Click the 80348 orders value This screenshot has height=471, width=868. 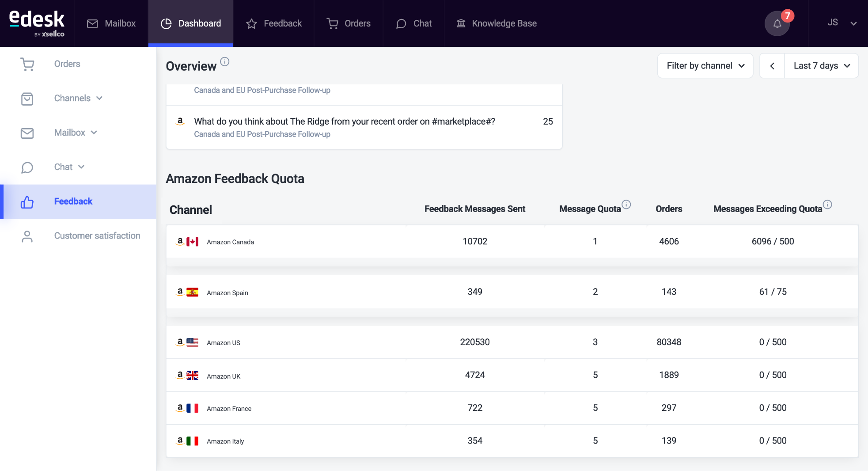(x=669, y=342)
